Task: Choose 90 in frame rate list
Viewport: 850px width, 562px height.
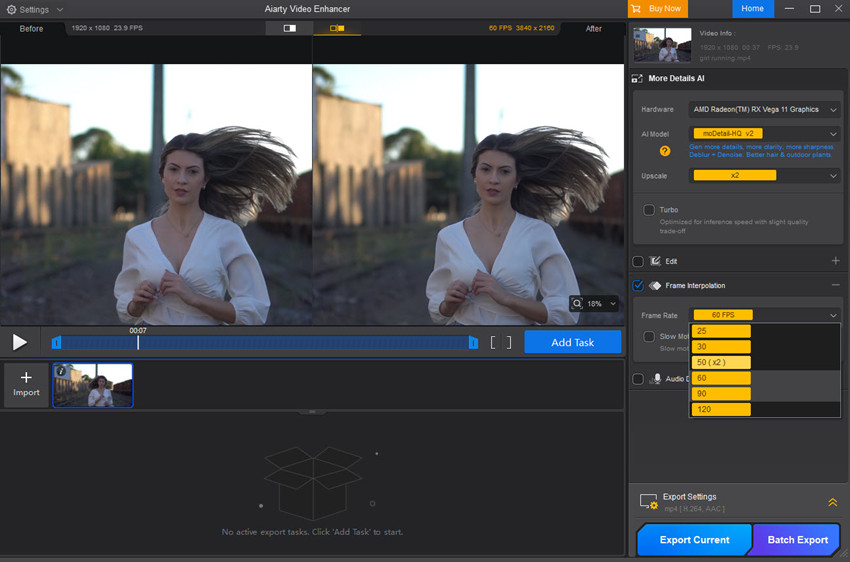Action: 765,394
